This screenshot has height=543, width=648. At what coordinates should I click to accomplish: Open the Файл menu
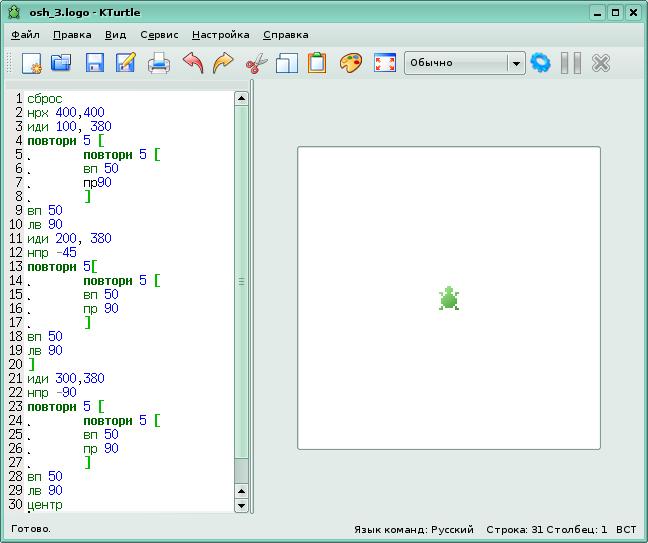(x=25, y=34)
